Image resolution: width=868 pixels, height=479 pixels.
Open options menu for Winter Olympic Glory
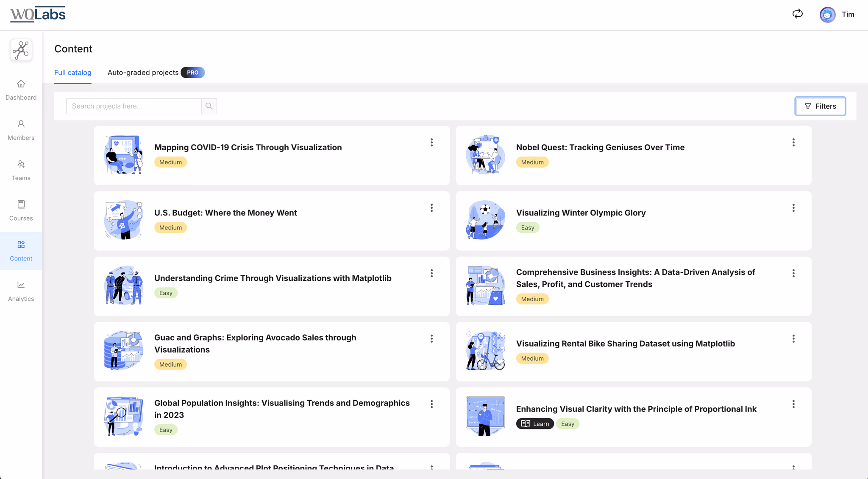point(793,208)
